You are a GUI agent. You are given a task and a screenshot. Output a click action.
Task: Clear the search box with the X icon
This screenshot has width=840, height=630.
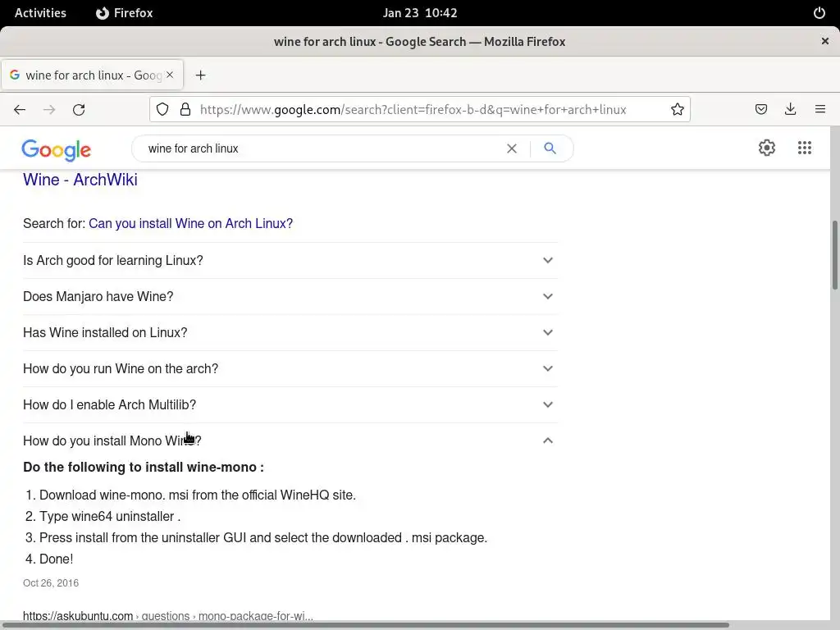point(512,148)
